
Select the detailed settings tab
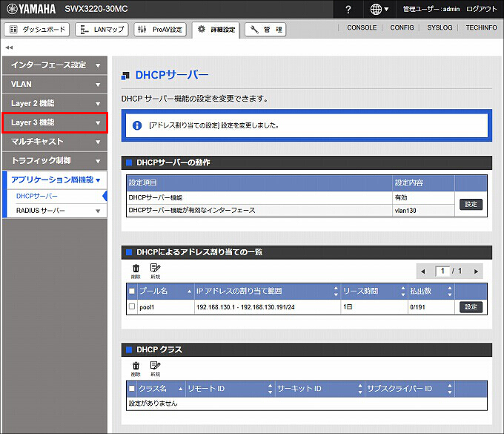click(x=216, y=30)
